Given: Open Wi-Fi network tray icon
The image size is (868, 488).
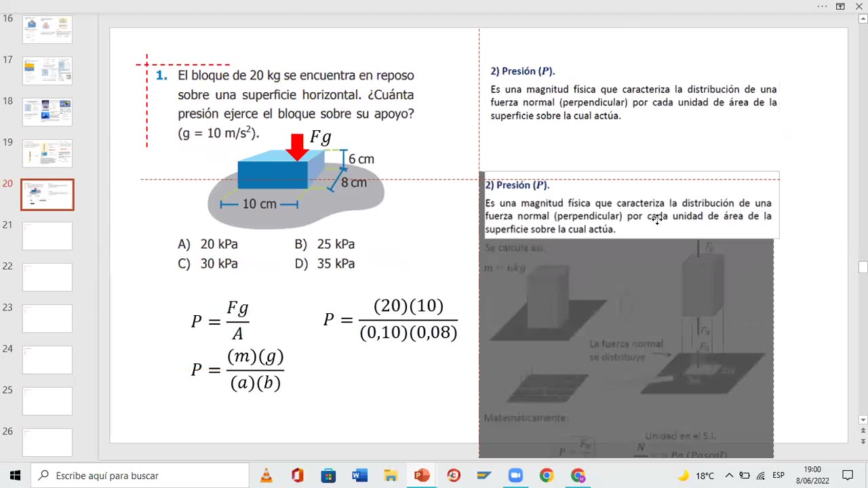Looking at the screenshot, I should point(761,475).
